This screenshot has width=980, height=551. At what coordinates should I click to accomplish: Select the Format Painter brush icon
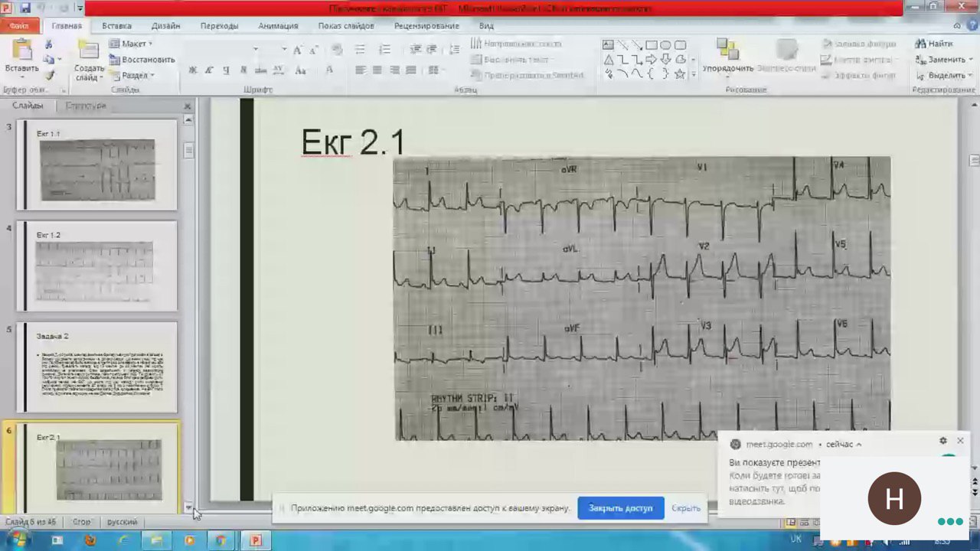(x=48, y=75)
